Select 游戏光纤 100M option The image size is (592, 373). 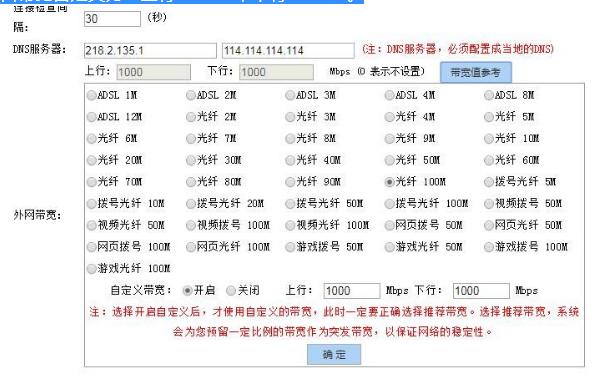point(91,269)
